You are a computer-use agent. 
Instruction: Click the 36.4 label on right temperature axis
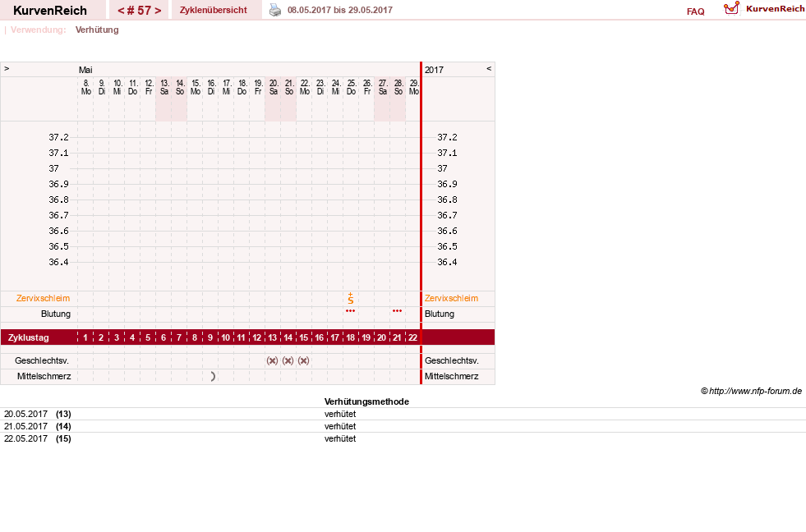click(x=447, y=262)
